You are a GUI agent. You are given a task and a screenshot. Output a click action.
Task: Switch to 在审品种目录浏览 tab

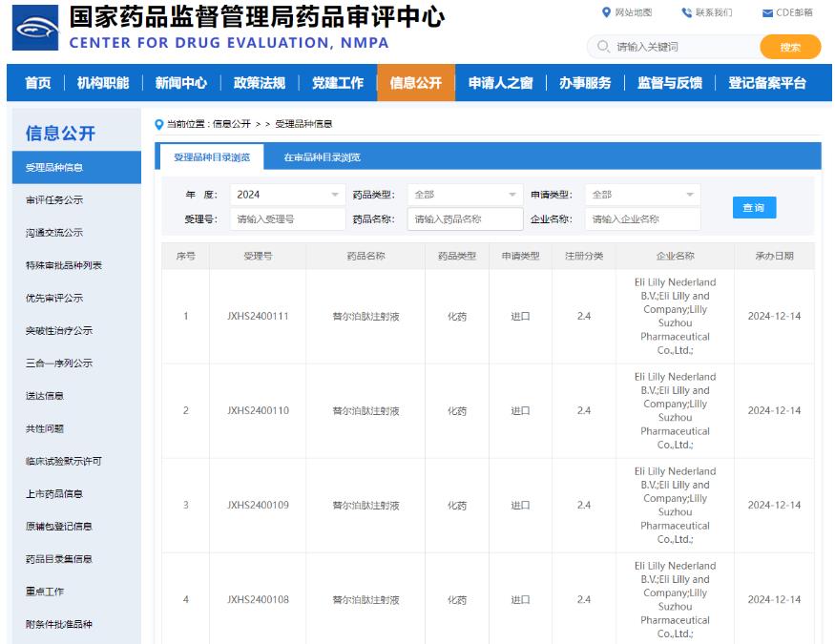point(322,157)
